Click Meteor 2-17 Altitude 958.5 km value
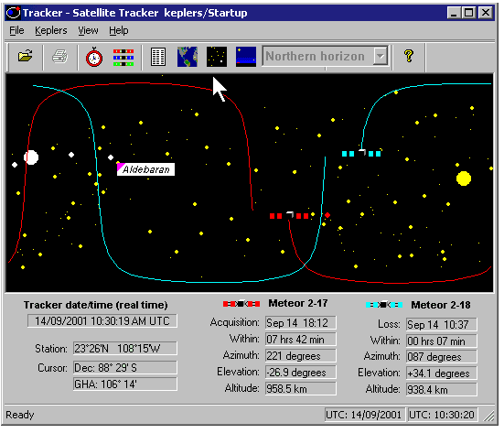This screenshot has width=504, height=433. [x=301, y=389]
